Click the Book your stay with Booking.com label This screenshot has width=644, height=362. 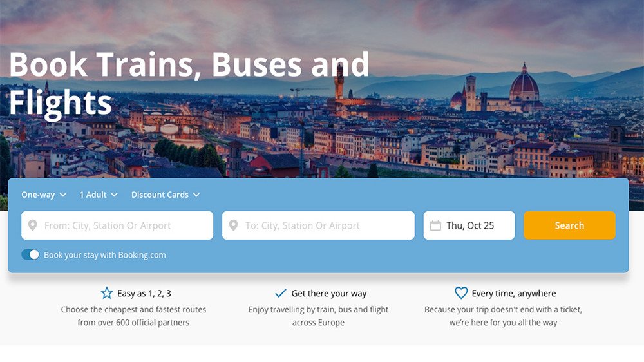[x=104, y=255]
